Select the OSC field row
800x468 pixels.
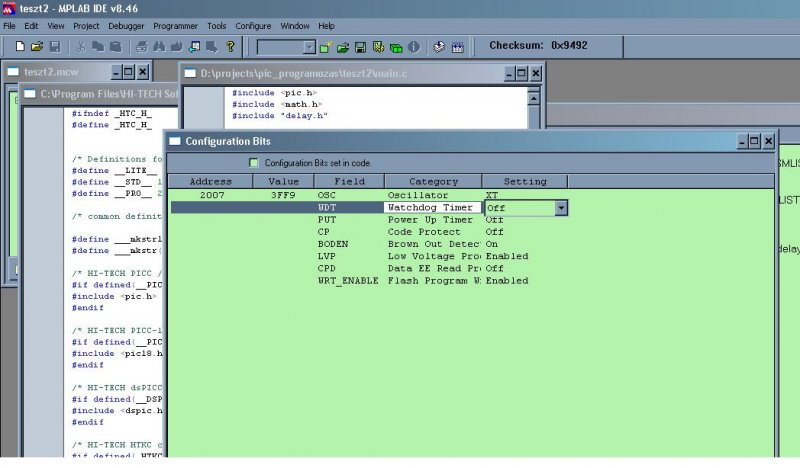pos(327,195)
